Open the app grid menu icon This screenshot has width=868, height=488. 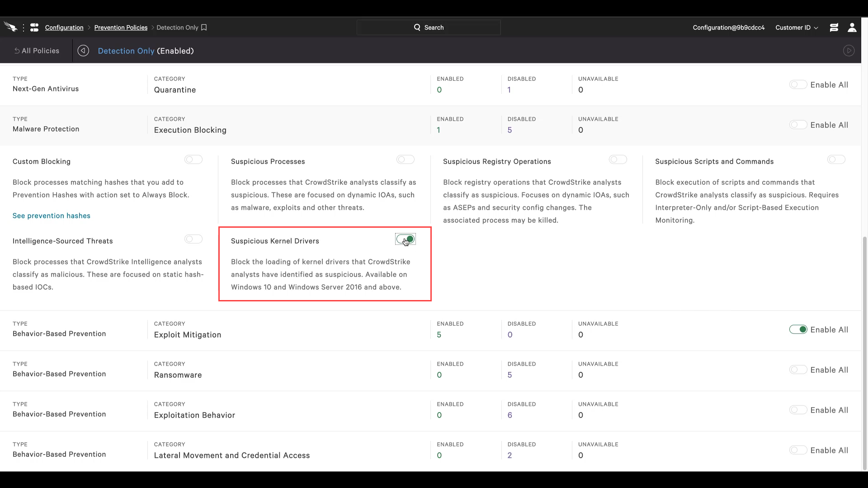pos(34,28)
